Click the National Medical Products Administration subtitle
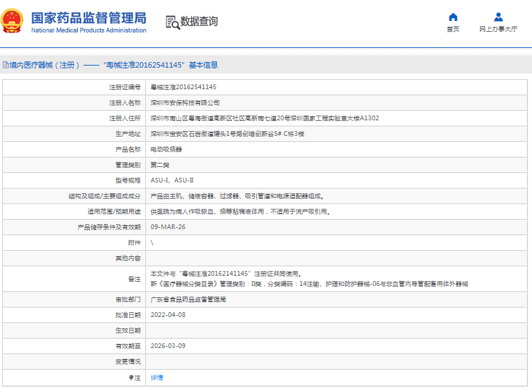 pos(89,30)
